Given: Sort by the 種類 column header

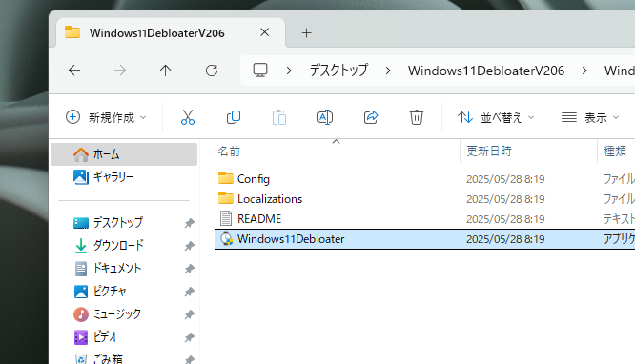Looking at the screenshot, I should 616,151.
